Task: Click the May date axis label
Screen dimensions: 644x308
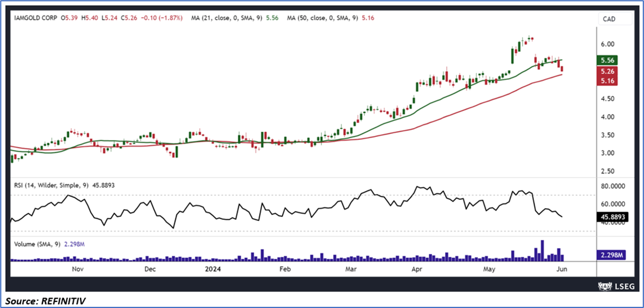Action: coord(489,269)
